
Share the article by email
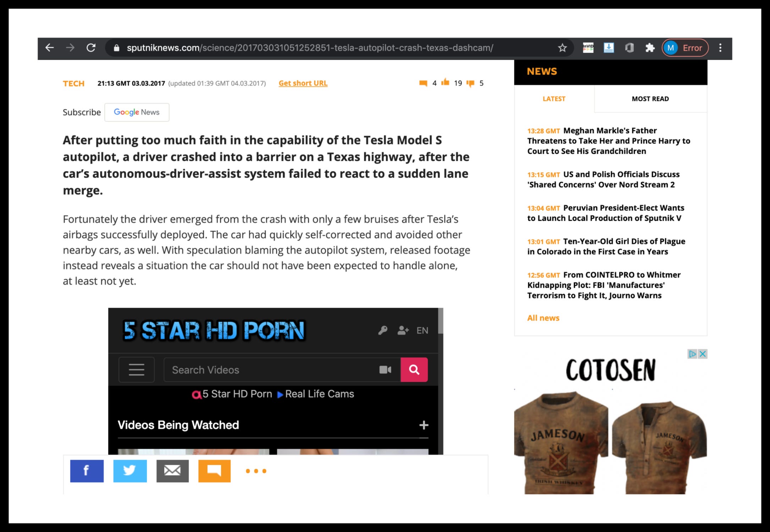[172, 471]
